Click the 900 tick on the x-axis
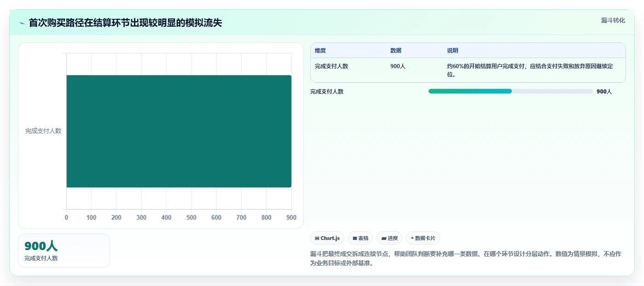644x286 pixels. (291, 217)
